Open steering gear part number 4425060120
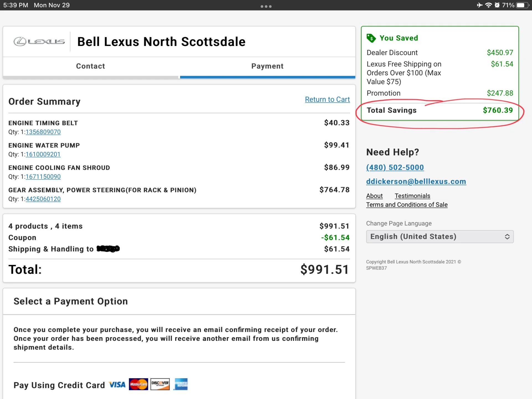The image size is (532, 399). pos(43,199)
